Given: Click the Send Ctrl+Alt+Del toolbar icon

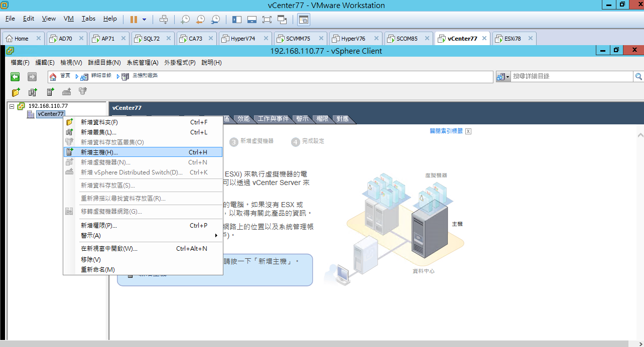Looking at the screenshot, I should (x=164, y=19).
